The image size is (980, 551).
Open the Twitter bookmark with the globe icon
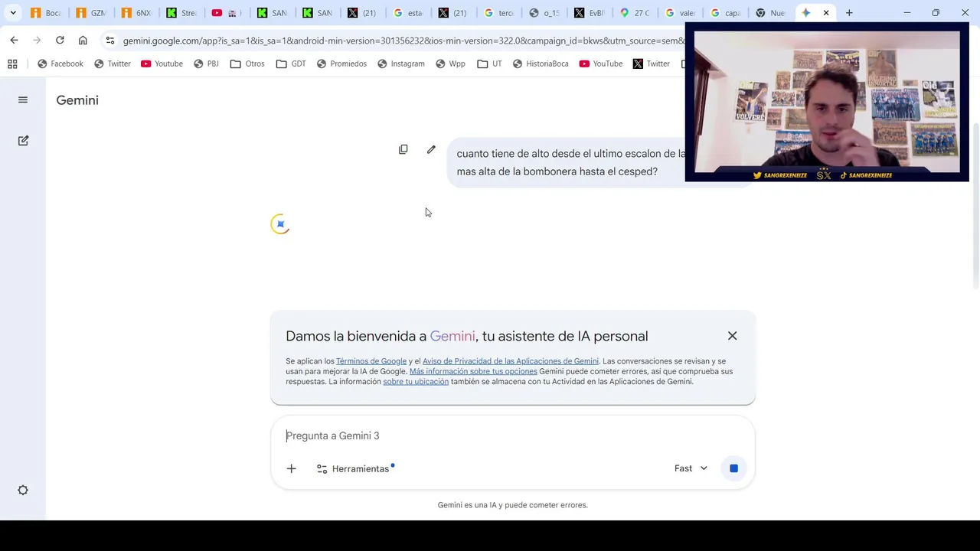(113, 64)
